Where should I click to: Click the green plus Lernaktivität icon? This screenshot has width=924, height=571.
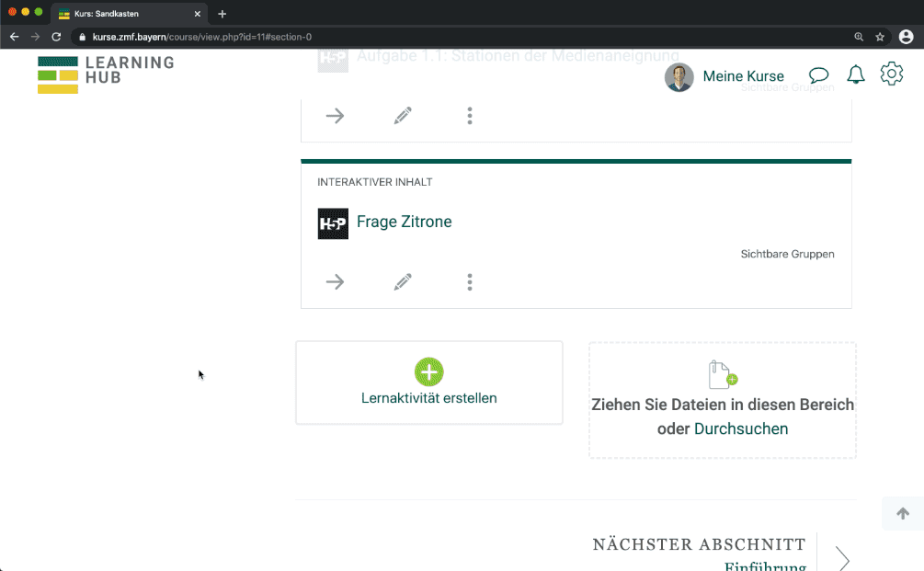pos(429,371)
